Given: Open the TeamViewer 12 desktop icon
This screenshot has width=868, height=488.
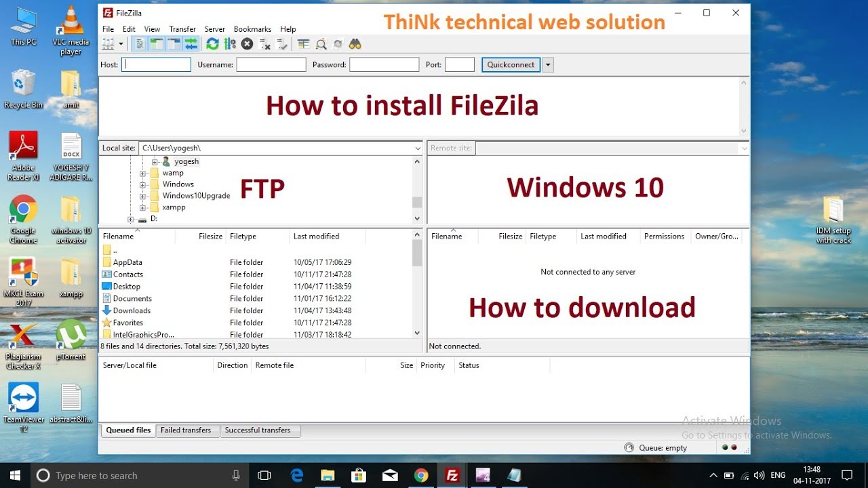Looking at the screenshot, I should (x=23, y=408).
